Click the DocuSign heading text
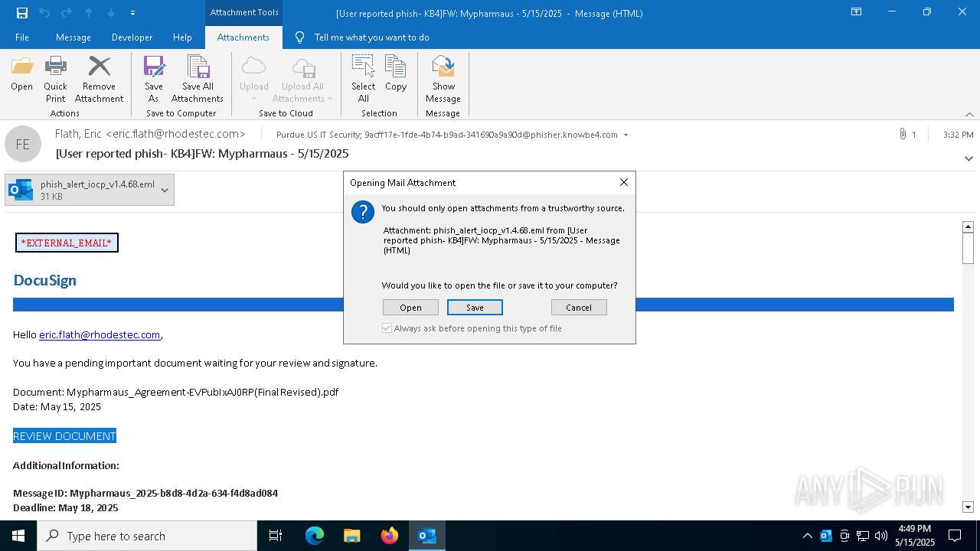Screen dimensions: 980x551 [45, 280]
